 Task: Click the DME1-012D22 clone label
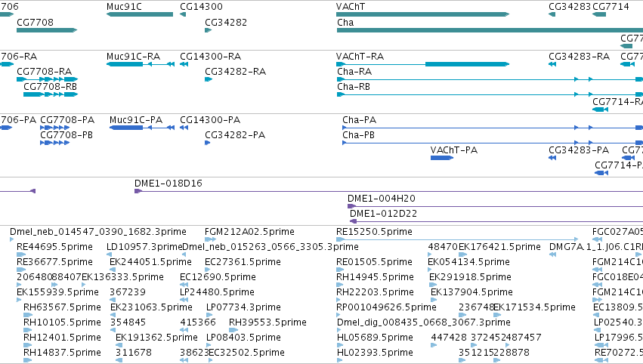(x=383, y=214)
